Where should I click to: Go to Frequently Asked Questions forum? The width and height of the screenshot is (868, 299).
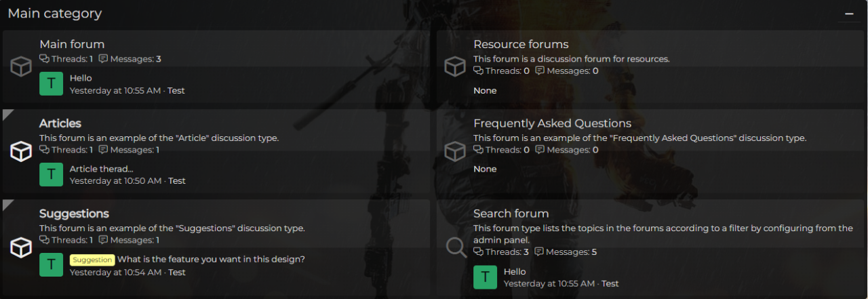(x=552, y=123)
